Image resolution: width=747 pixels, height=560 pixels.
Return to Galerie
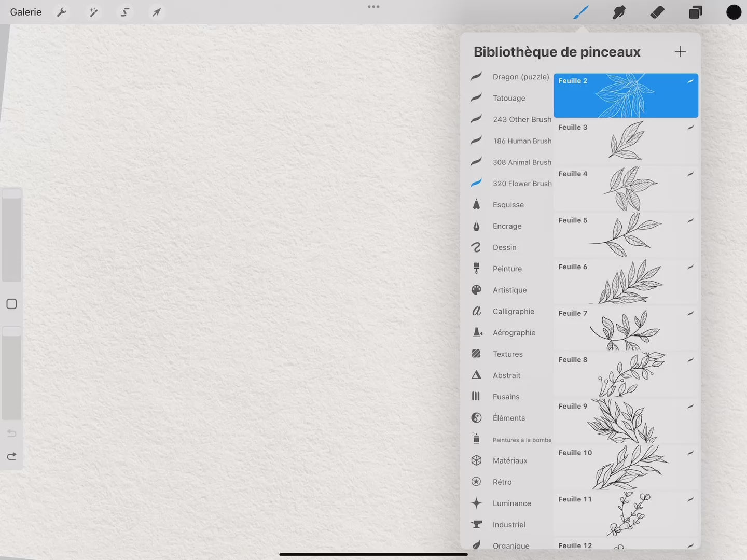(26, 12)
